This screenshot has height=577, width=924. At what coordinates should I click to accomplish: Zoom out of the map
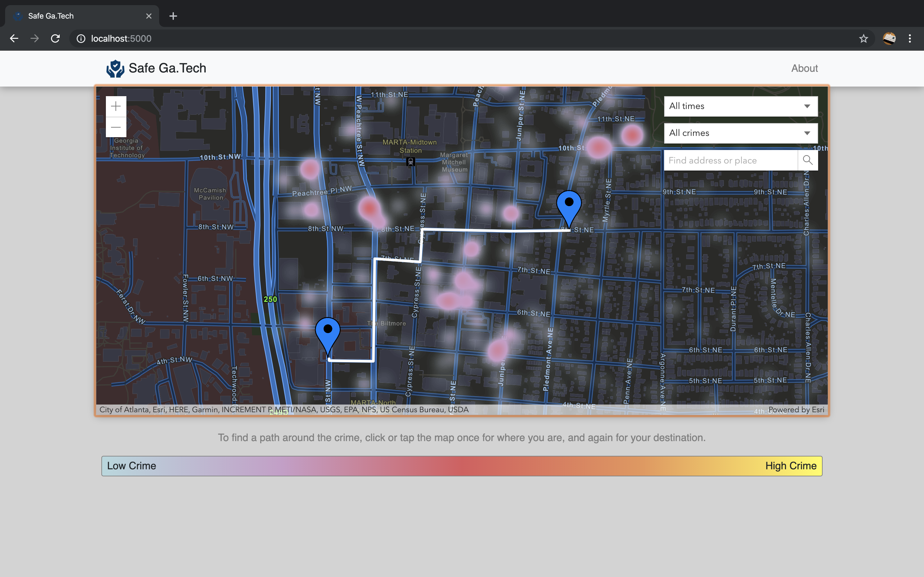[116, 127]
